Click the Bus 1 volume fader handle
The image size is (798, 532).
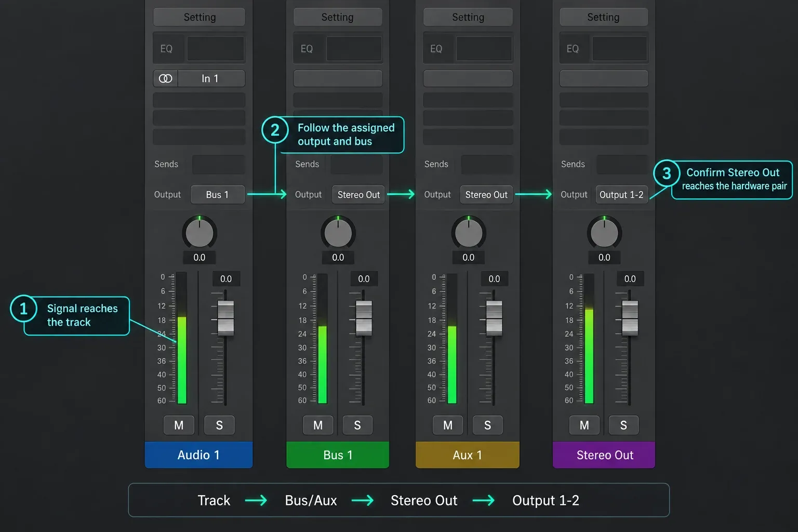point(364,317)
